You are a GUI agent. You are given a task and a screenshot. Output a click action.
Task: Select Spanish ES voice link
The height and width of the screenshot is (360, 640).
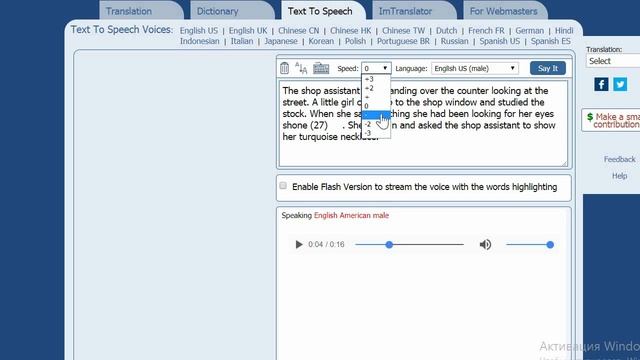(551, 41)
